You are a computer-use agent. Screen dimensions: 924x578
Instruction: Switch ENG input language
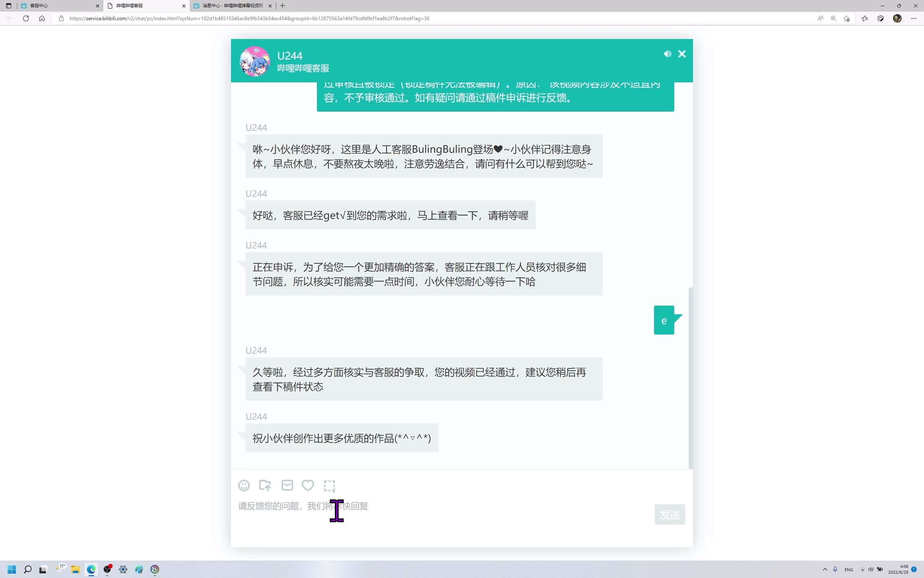tap(849, 570)
